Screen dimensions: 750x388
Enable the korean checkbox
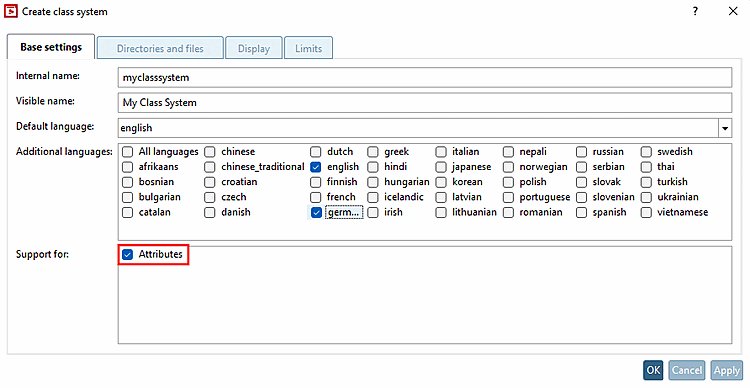point(441,182)
